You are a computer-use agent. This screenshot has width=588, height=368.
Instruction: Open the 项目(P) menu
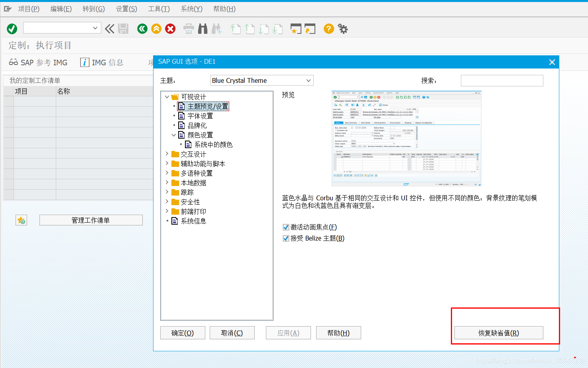point(29,9)
